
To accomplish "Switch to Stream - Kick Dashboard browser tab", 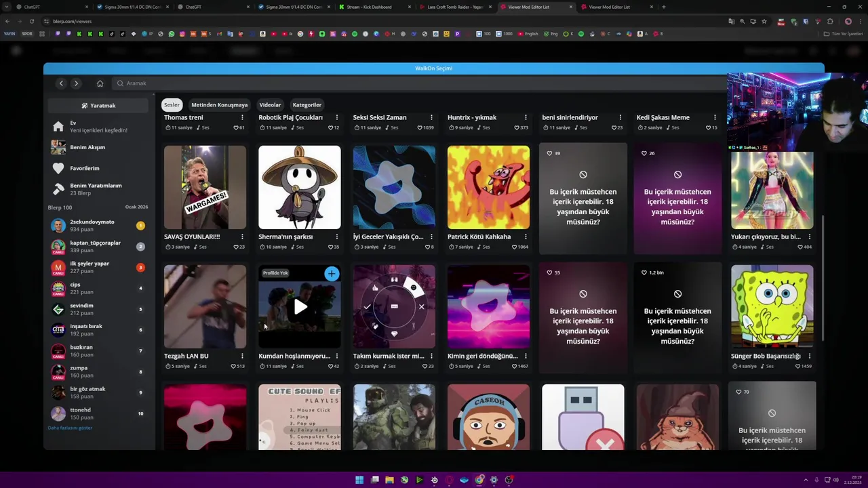I will 375,7.
